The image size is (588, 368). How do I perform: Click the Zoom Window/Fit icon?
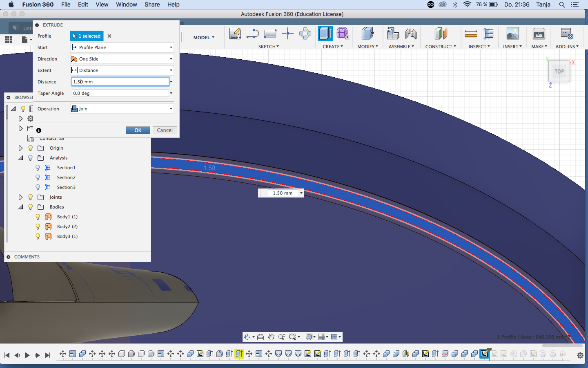tap(292, 337)
